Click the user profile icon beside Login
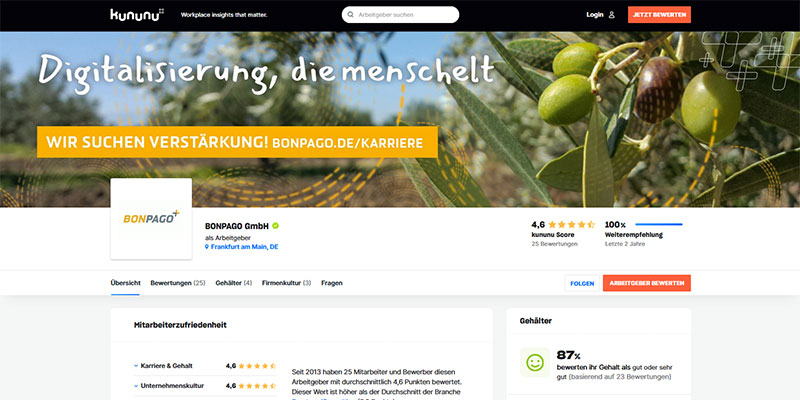This screenshot has height=400, width=800. click(x=611, y=15)
